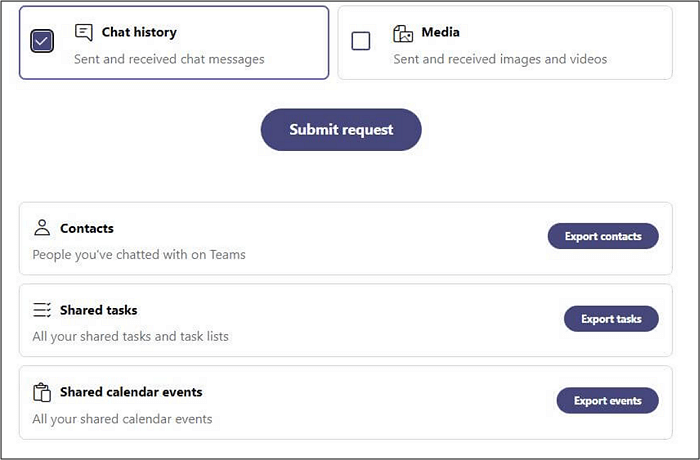Export contacts from Teams
700x460 pixels.
pyautogui.click(x=603, y=236)
